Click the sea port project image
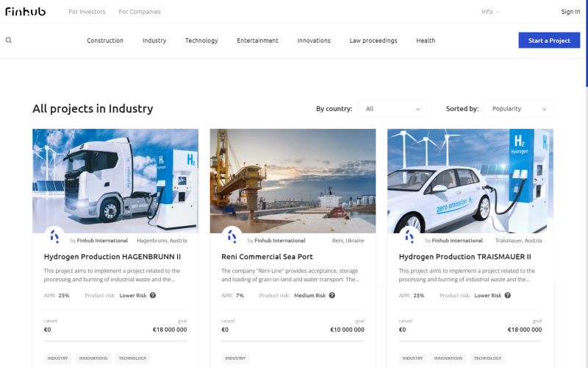The height and width of the screenshot is (368, 588). point(293,181)
